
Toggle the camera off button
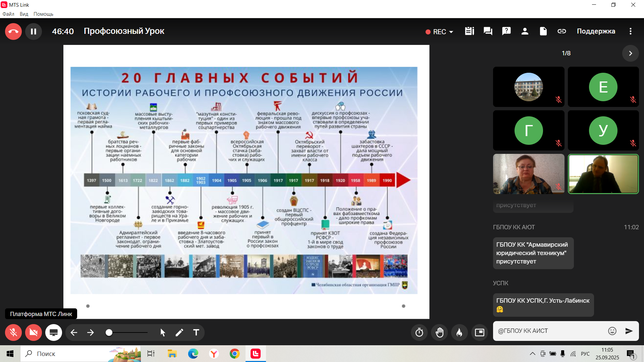[34, 333]
